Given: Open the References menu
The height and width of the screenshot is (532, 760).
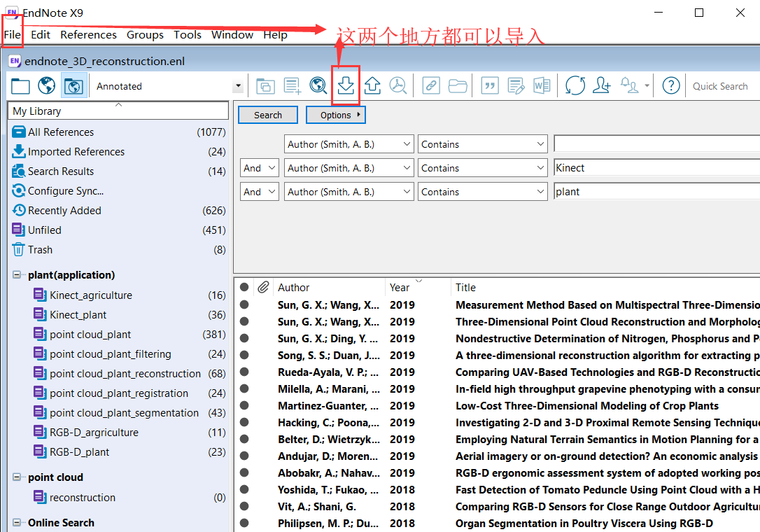Looking at the screenshot, I should (x=88, y=34).
